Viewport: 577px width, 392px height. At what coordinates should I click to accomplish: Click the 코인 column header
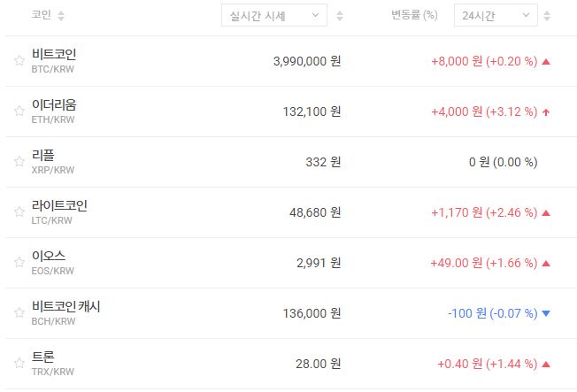[x=41, y=16]
